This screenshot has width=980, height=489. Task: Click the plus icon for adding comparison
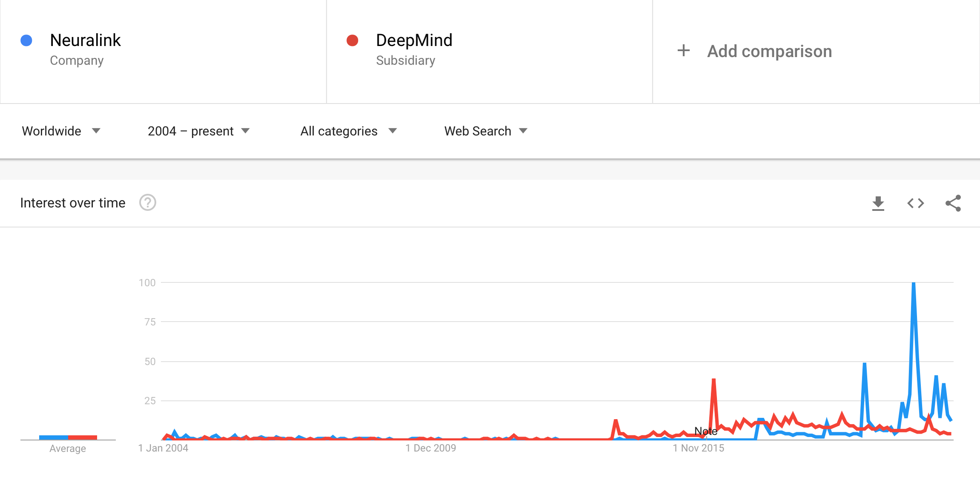[x=684, y=51]
